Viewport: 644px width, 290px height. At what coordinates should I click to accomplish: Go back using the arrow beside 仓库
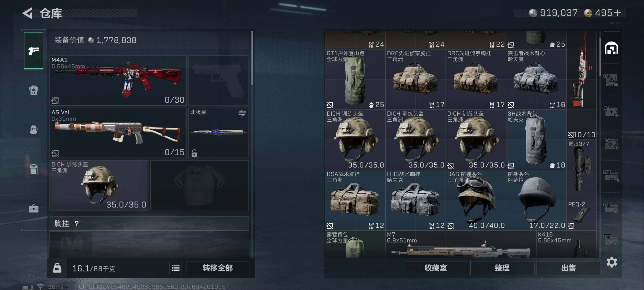click(x=28, y=13)
